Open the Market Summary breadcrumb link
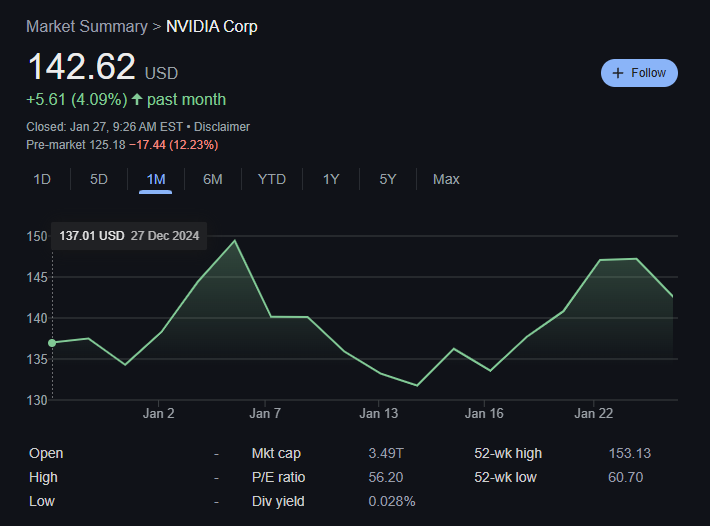The image size is (710, 526). [x=87, y=27]
